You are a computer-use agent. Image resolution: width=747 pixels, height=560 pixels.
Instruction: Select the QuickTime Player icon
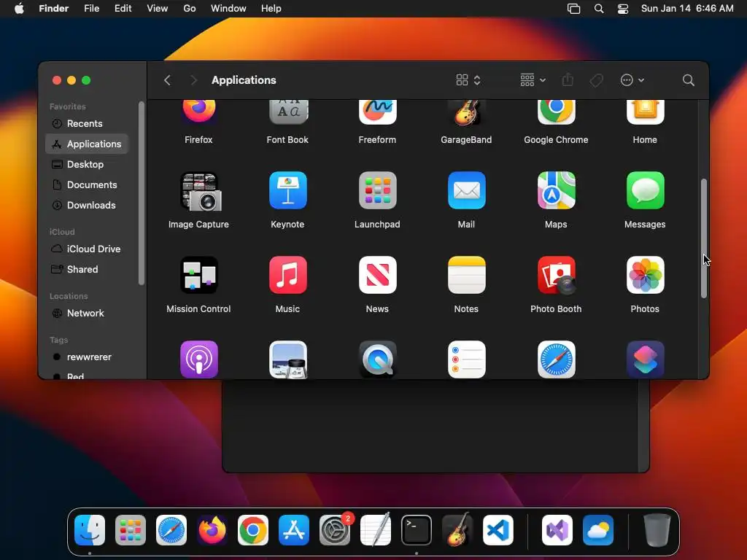pyautogui.click(x=377, y=359)
